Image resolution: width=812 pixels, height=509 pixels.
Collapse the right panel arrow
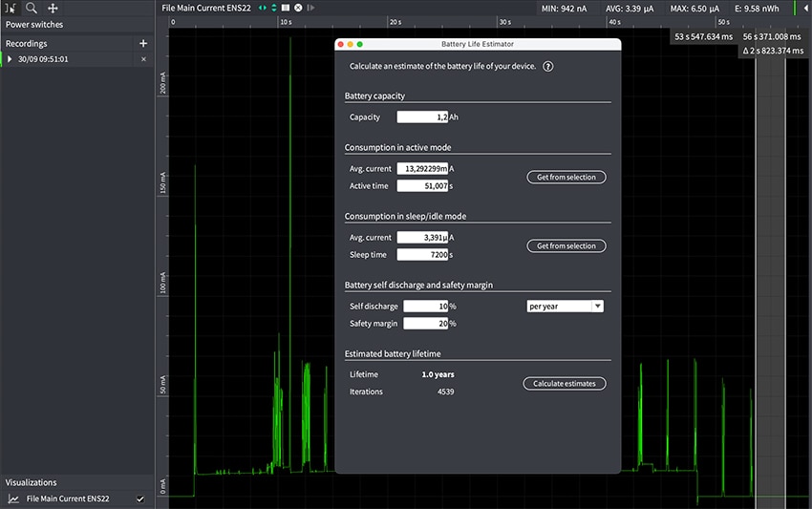[805, 8]
